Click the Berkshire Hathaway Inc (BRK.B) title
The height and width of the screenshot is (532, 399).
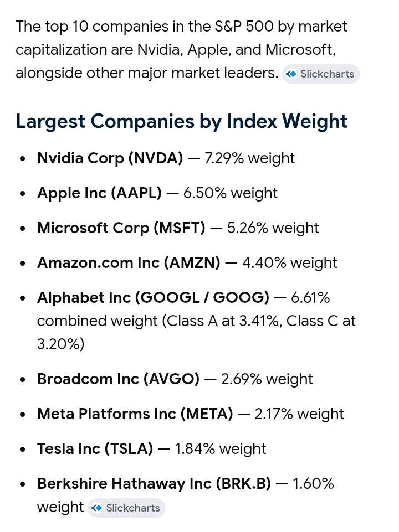(x=154, y=484)
